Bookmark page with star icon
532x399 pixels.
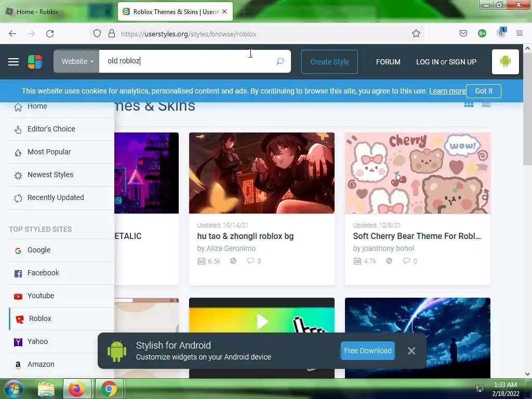click(416, 34)
